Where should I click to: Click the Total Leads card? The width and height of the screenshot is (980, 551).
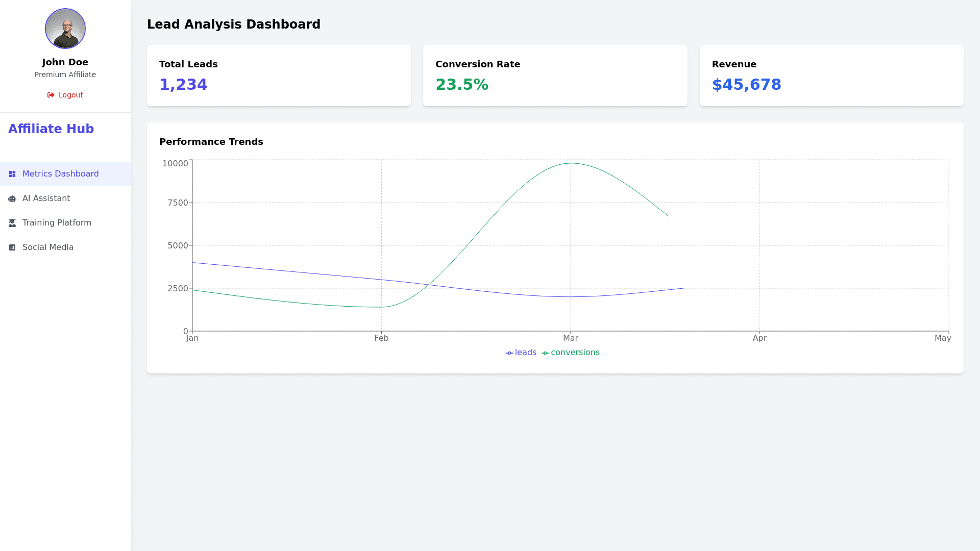point(279,76)
